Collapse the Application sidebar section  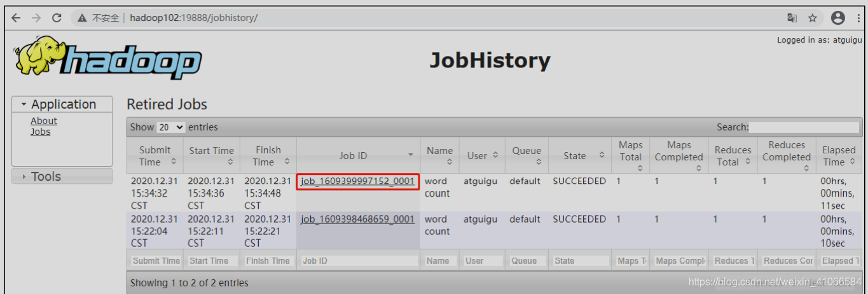(x=63, y=104)
